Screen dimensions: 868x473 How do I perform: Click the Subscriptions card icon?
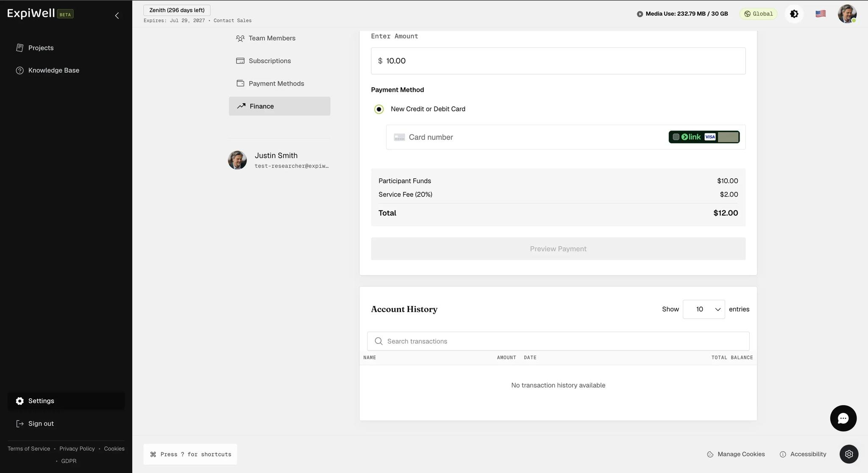coord(240,61)
